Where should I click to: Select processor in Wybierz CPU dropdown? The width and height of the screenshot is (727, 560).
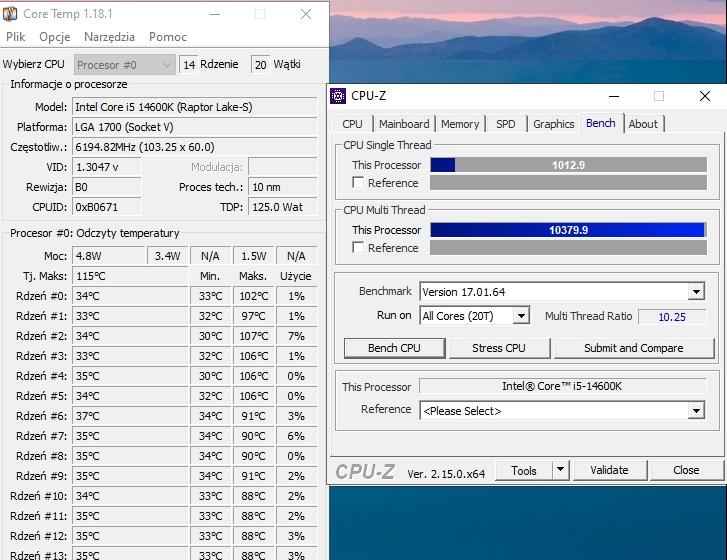[125, 65]
